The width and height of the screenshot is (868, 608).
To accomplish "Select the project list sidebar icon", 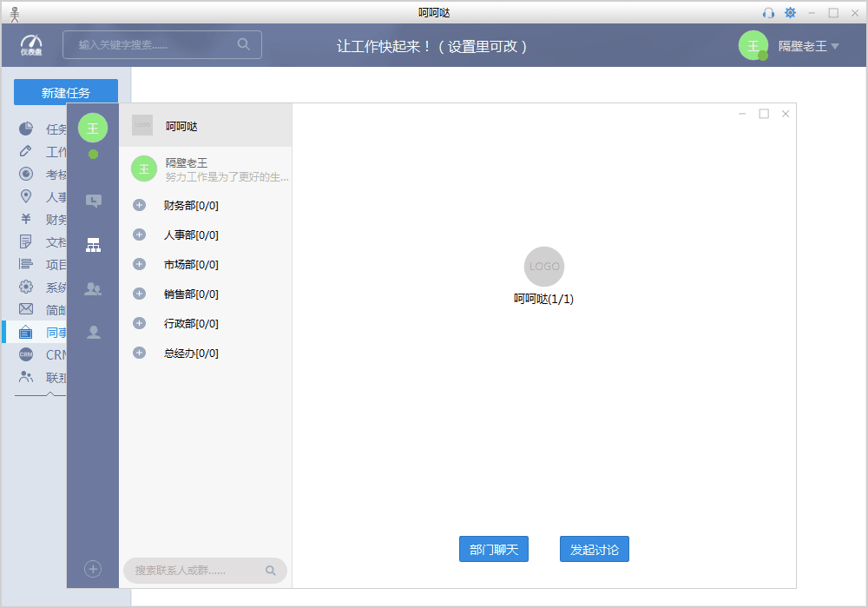I will [x=25, y=263].
